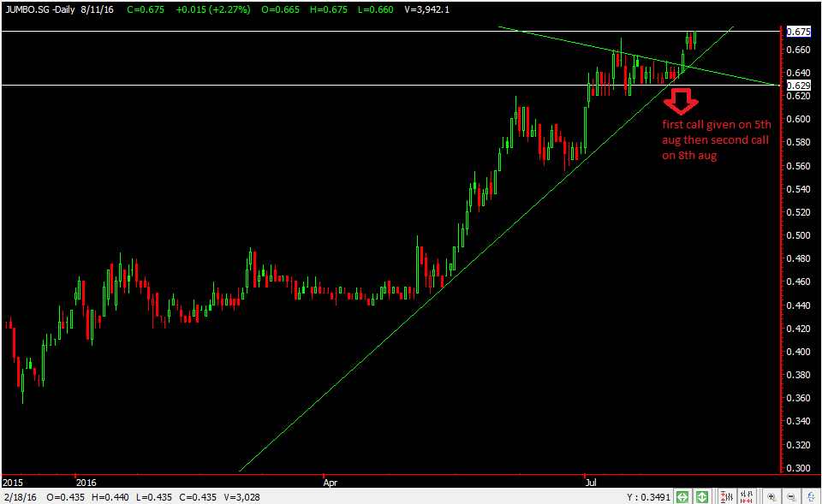Click the zoom in magnifier icon
822x504 pixels.
pos(771,496)
